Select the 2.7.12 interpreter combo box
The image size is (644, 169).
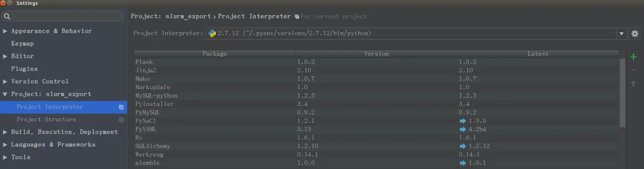coord(416,34)
